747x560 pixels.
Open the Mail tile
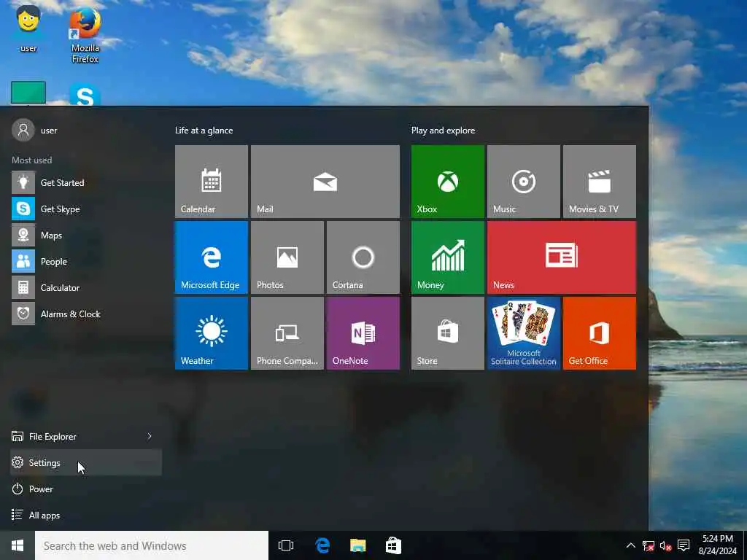coord(325,182)
